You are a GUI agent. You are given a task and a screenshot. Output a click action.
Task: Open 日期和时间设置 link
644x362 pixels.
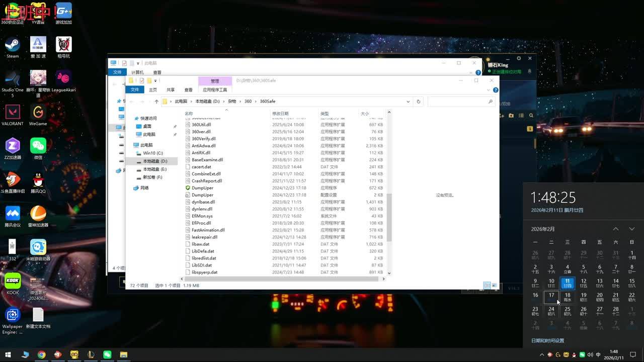(x=547, y=340)
